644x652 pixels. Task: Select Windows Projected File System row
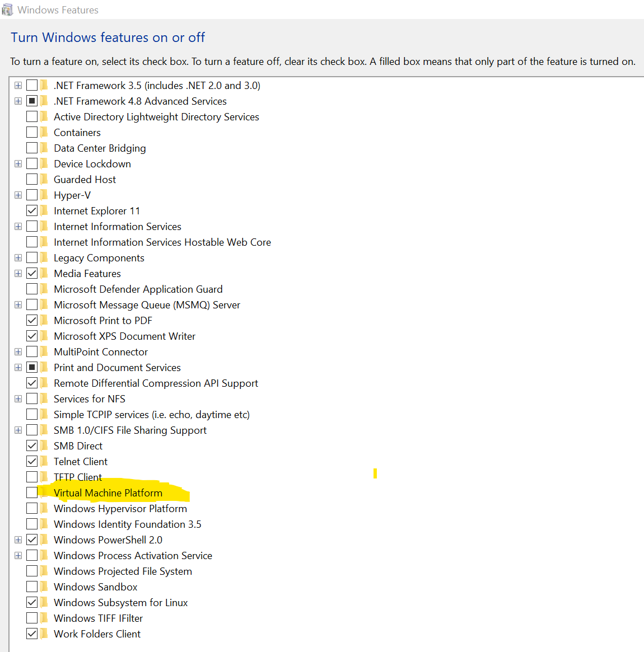[x=123, y=571]
